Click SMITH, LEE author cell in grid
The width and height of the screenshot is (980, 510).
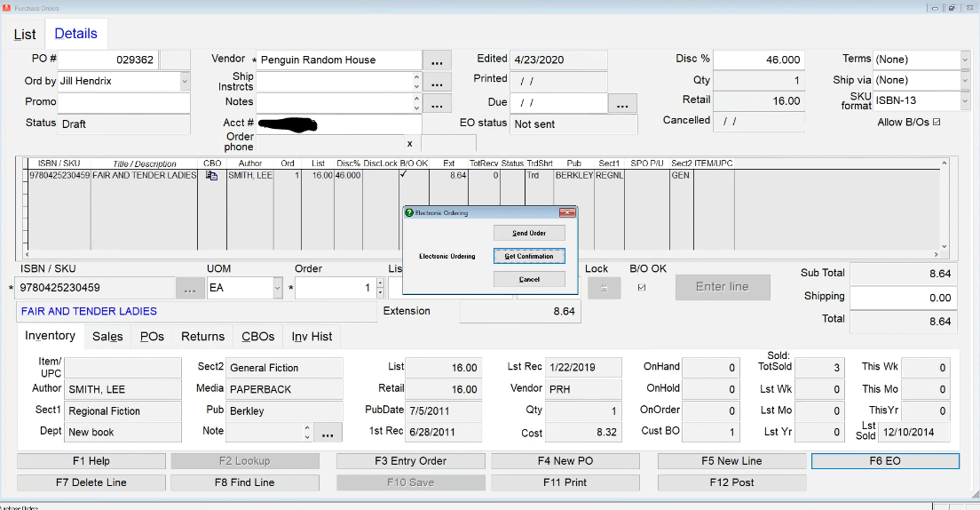coord(250,176)
